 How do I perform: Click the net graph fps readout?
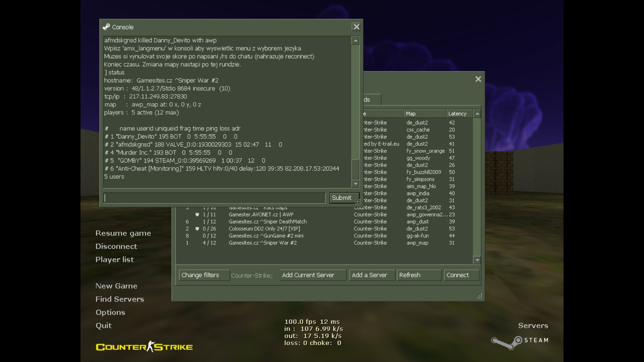312,322
